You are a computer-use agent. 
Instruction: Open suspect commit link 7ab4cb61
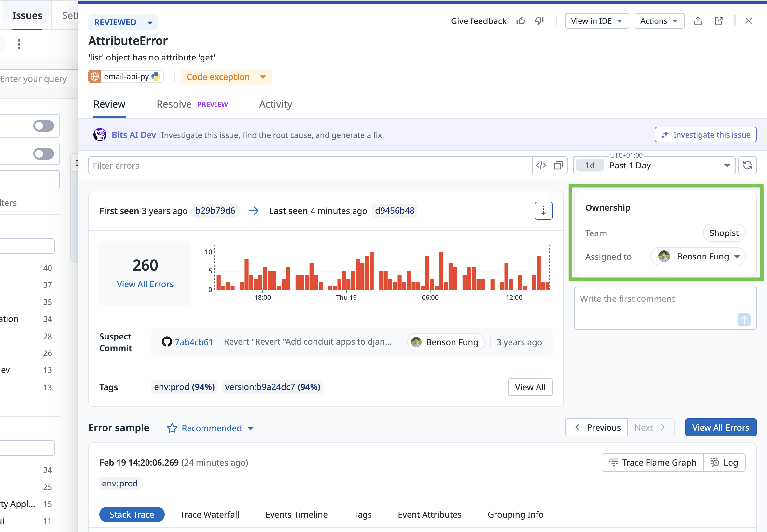[x=193, y=342]
